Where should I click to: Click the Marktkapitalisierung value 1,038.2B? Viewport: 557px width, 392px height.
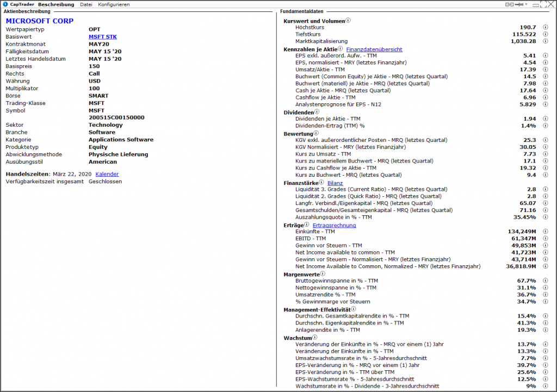pyautogui.click(x=523, y=41)
